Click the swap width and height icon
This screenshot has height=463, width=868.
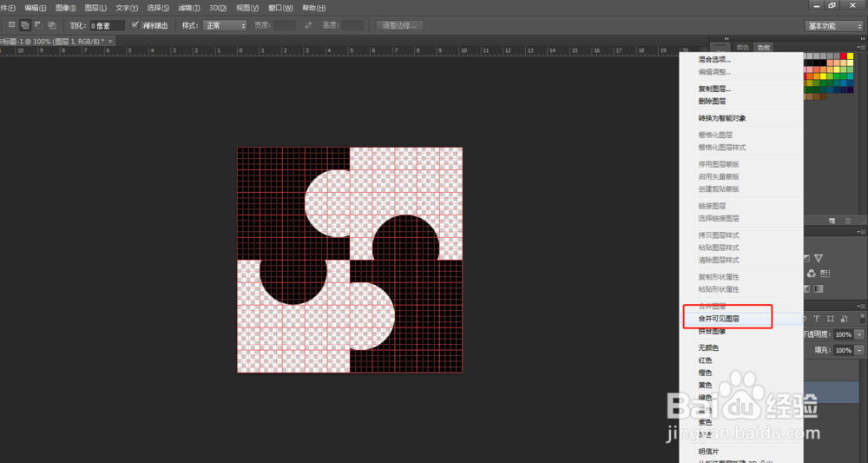(x=308, y=25)
